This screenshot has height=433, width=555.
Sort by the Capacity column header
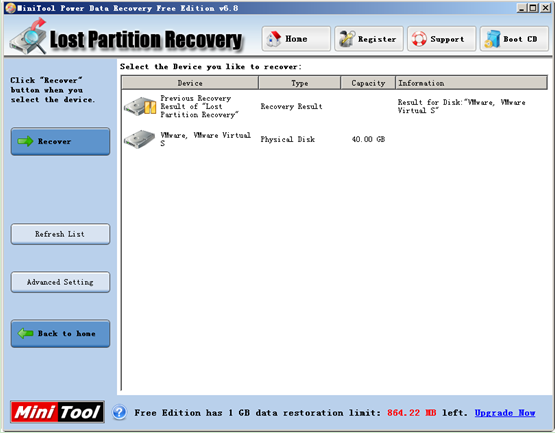[368, 83]
